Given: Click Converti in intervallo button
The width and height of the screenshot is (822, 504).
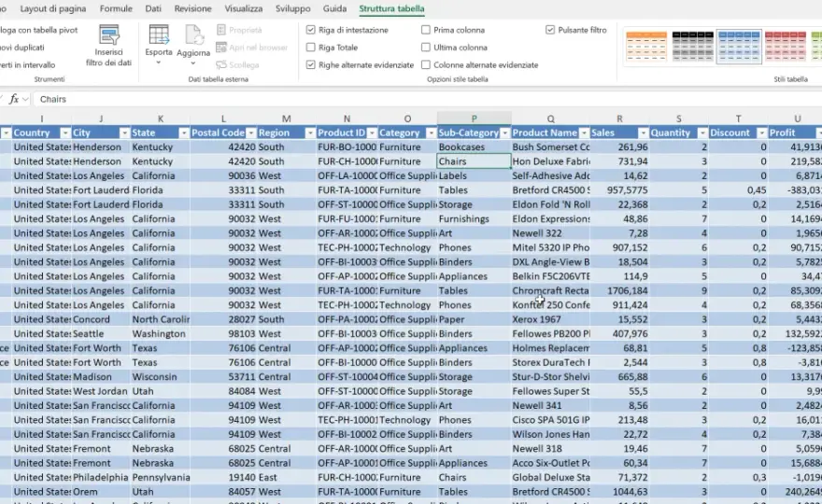Looking at the screenshot, I should point(27,65).
